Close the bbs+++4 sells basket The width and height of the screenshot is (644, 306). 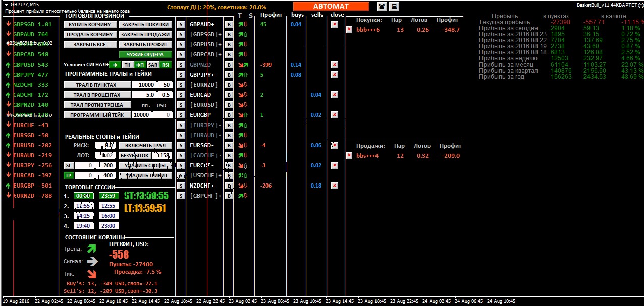coord(349,155)
